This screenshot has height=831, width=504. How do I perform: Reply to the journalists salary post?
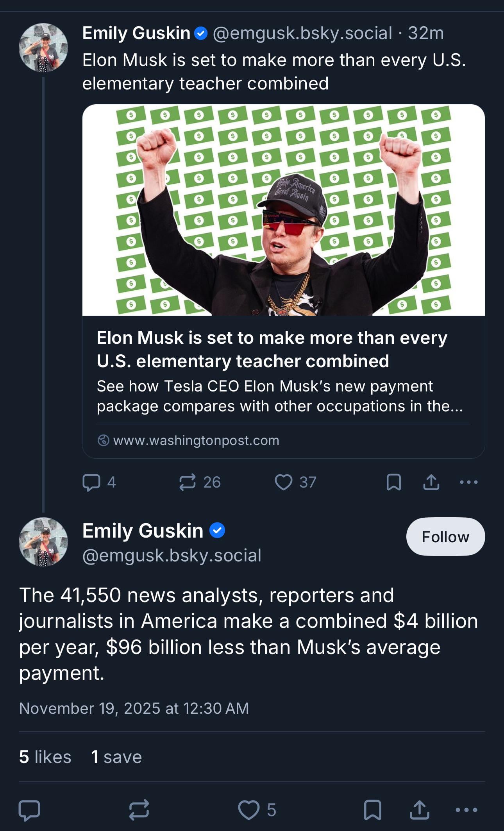pyautogui.click(x=29, y=810)
